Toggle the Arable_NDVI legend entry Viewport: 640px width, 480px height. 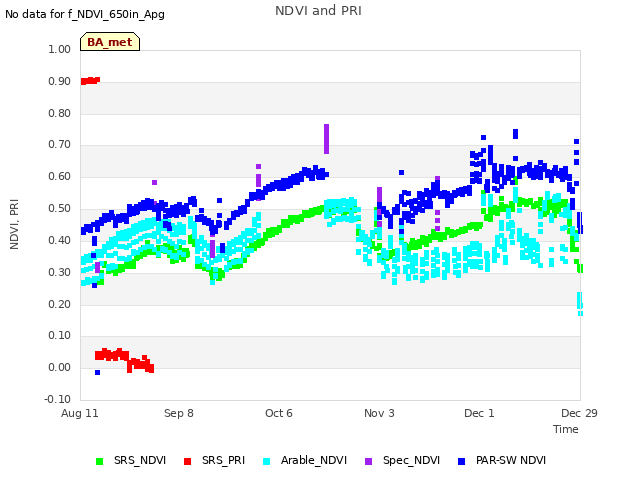coord(305,460)
